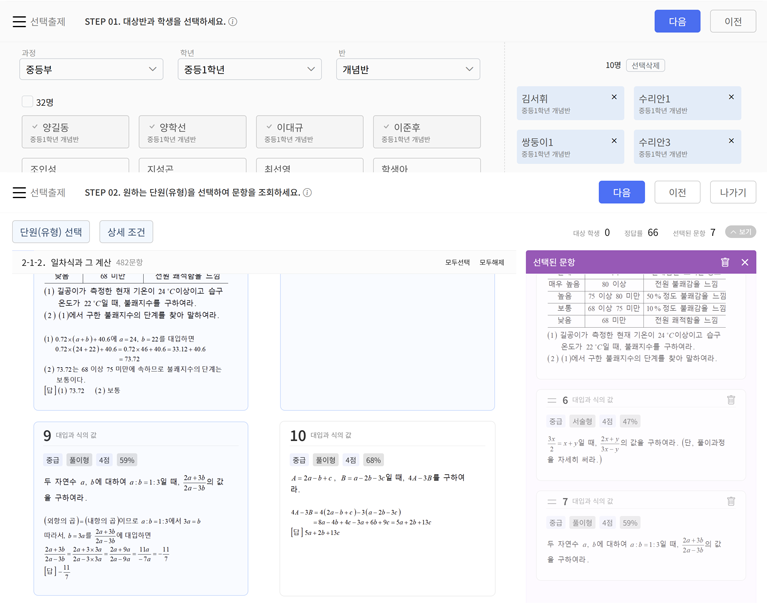Screen dimensions: 767x610
Task: Open the hamburger menu beside STEP 01
Action: (x=19, y=21)
